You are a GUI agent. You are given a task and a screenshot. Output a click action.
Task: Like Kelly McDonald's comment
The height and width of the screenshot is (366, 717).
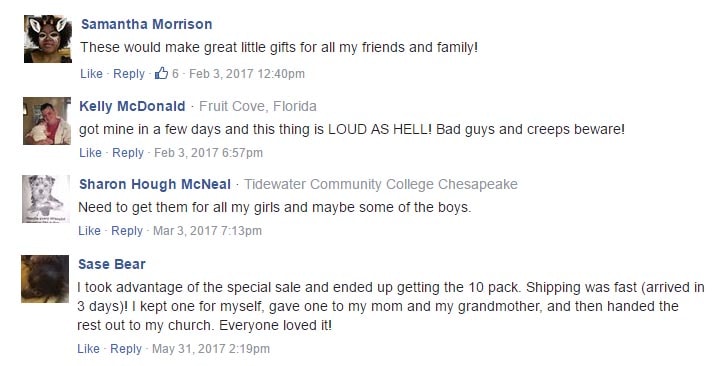[x=91, y=152]
